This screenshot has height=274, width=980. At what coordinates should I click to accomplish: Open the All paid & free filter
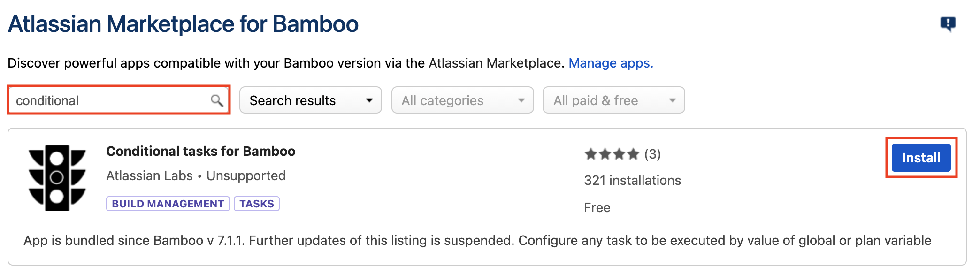click(613, 100)
